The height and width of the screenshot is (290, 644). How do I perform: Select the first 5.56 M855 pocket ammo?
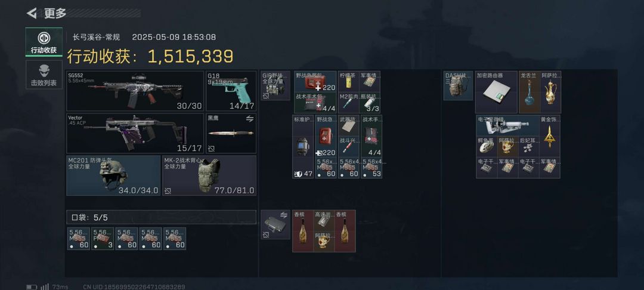[x=79, y=239]
